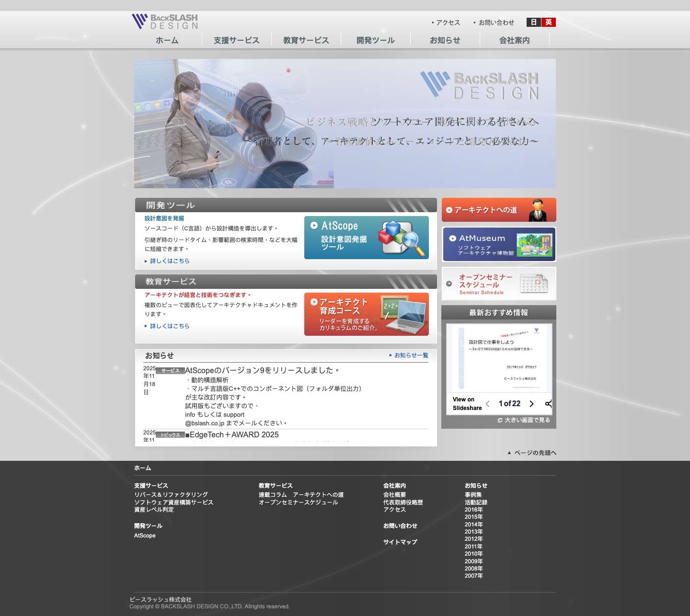Click the share icon in the Slideshare widget
The width and height of the screenshot is (690, 616).
coord(547,404)
